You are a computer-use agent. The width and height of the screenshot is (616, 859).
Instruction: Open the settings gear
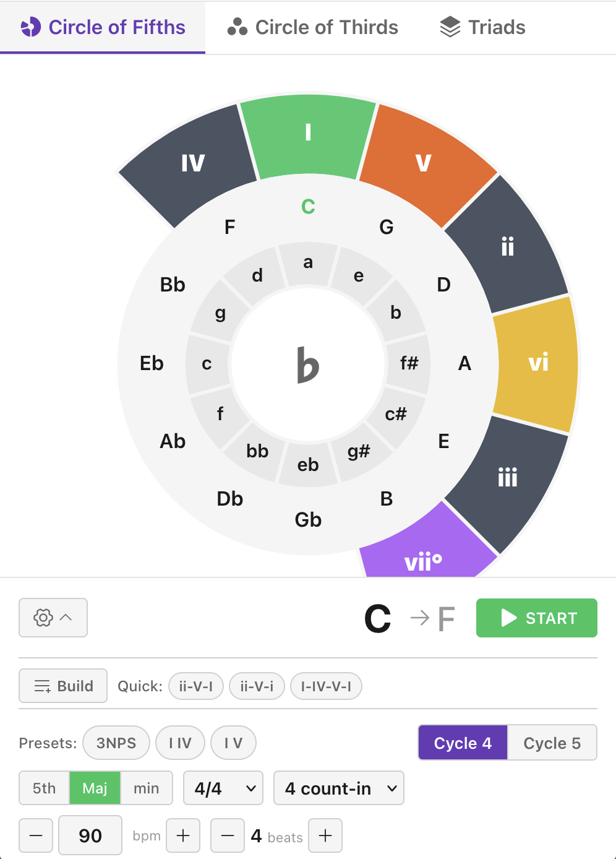[x=42, y=618]
